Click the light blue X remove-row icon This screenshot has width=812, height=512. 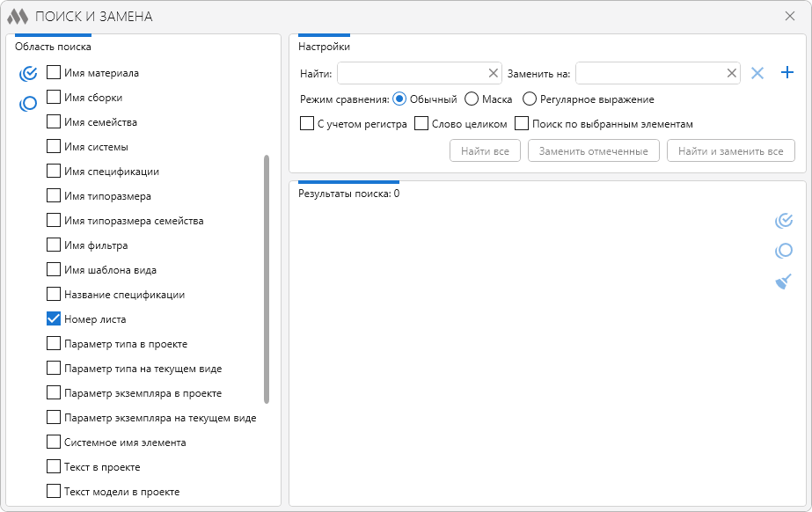pyautogui.click(x=757, y=73)
